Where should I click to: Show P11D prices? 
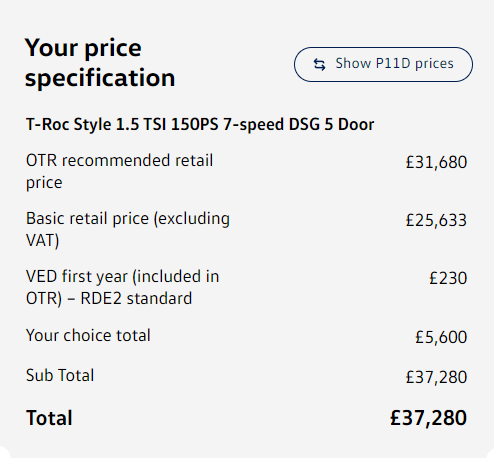[383, 64]
